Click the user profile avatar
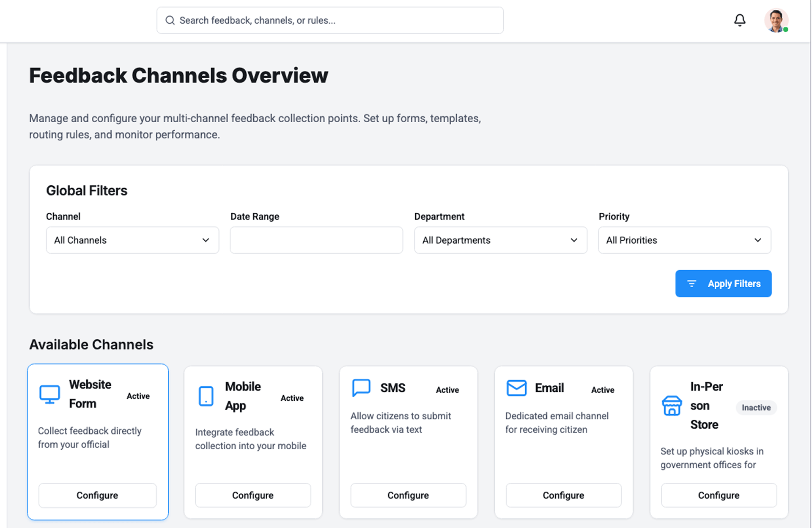This screenshot has height=528, width=812. [x=776, y=20]
